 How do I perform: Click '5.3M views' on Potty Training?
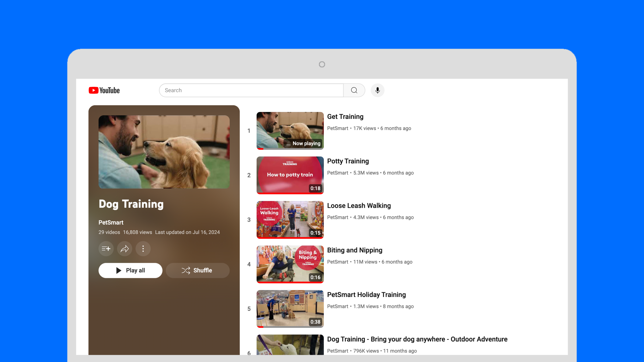(366, 173)
